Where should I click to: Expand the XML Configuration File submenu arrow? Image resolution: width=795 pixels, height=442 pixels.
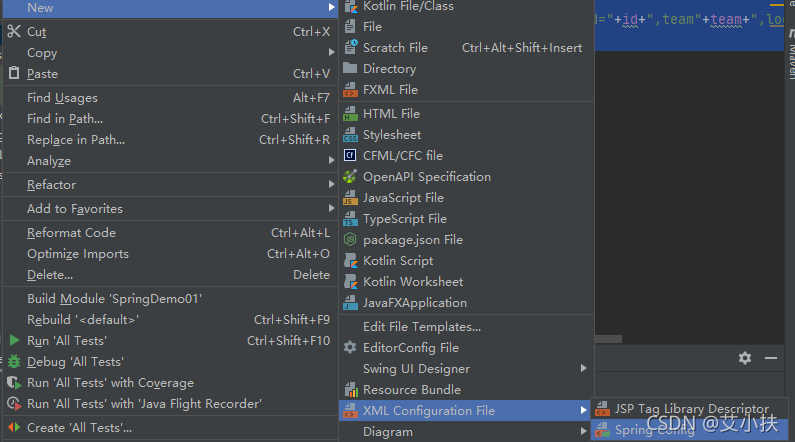(x=584, y=410)
